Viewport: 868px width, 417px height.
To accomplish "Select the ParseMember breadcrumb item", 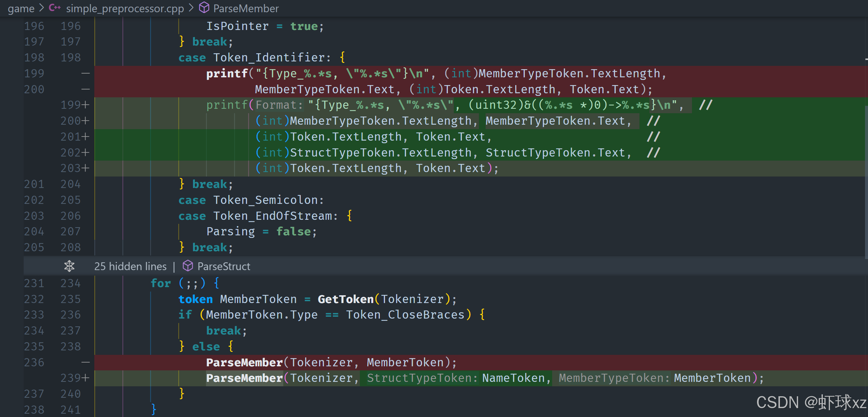I will click(x=246, y=9).
